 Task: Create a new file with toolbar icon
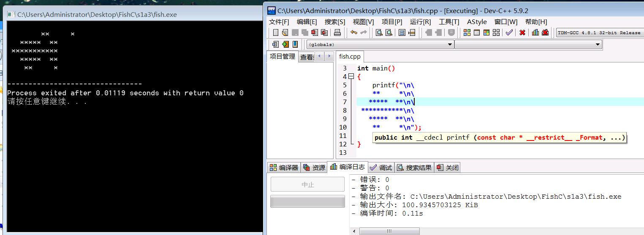tap(276, 32)
